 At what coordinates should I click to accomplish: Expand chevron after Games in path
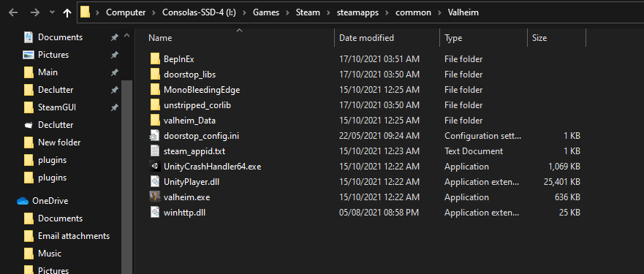pos(287,12)
